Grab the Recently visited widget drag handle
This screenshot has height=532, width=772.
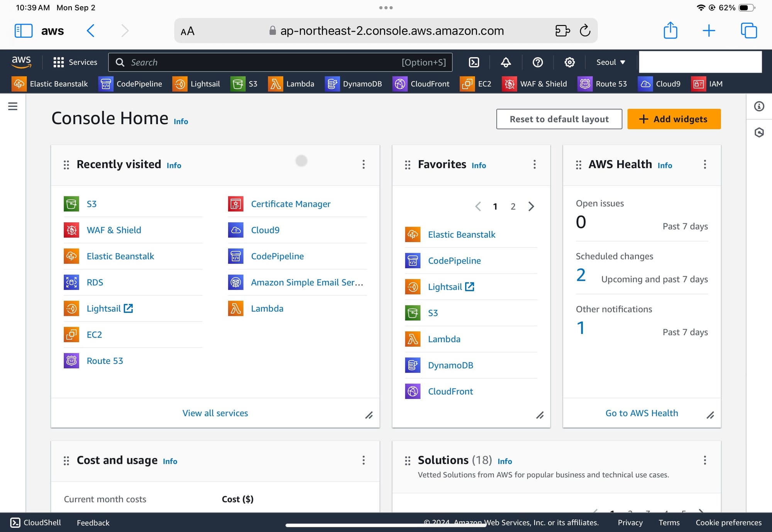click(x=66, y=165)
